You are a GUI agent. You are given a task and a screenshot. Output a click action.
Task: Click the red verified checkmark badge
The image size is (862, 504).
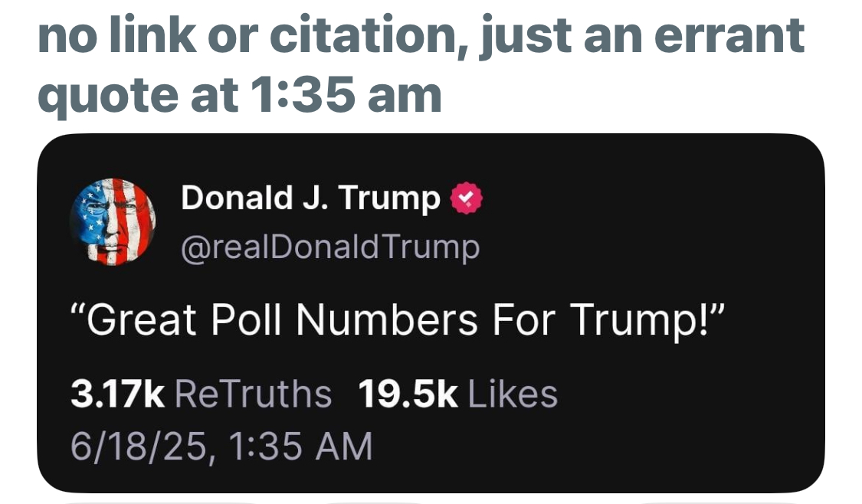(467, 199)
